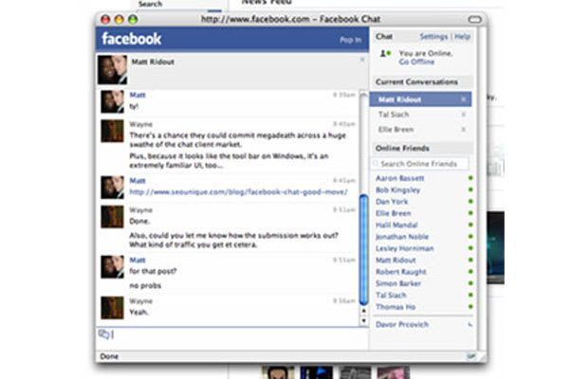
Task: Click the Current Conversations section header
Action: coord(422,82)
